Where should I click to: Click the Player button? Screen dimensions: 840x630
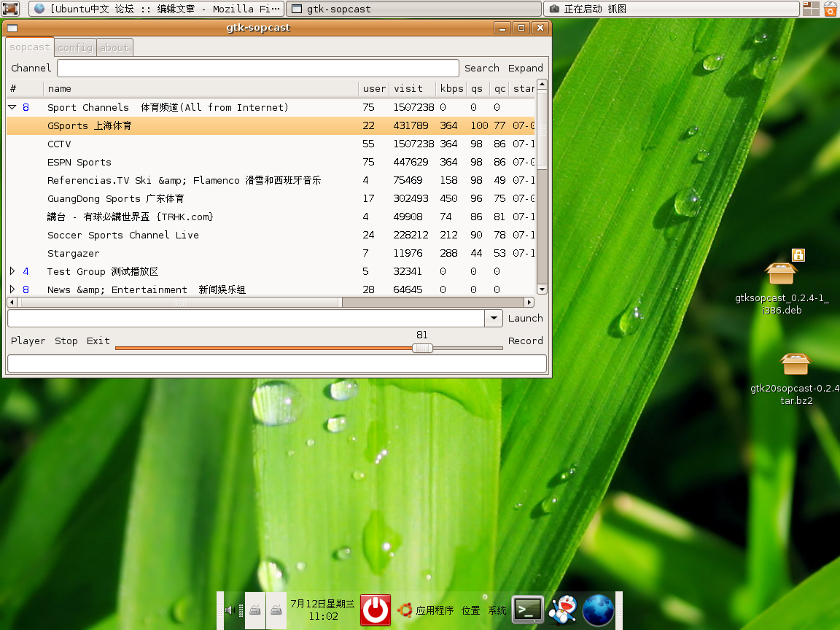(x=28, y=341)
